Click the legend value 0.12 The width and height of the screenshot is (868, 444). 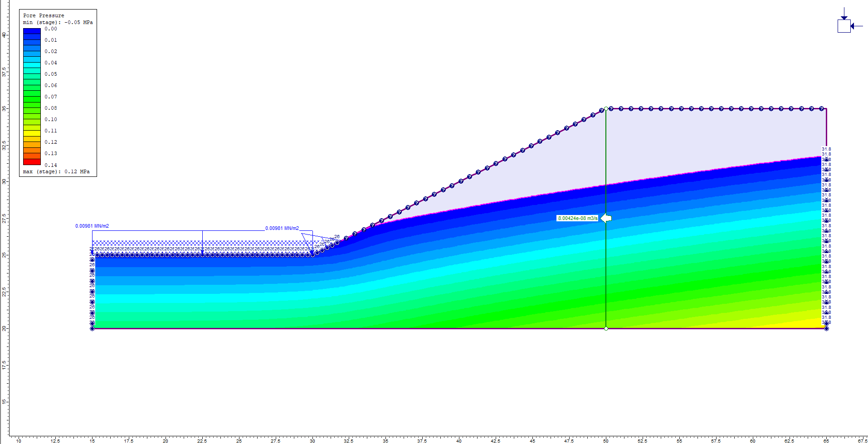pos(51,142)
